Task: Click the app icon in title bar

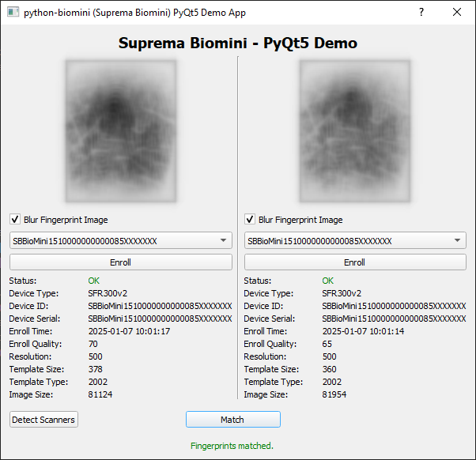Action: tap(13, 12)
